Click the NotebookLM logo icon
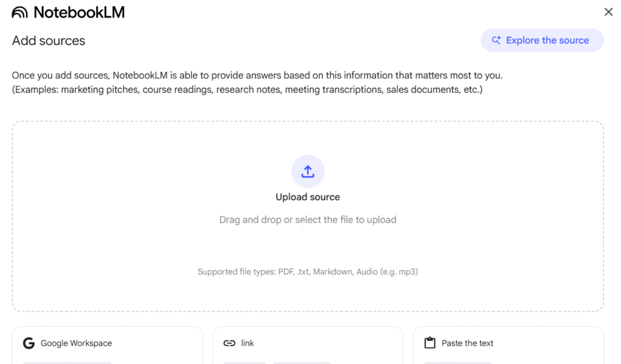Viewport: 621px width, 364px height. tap(19, 12)
